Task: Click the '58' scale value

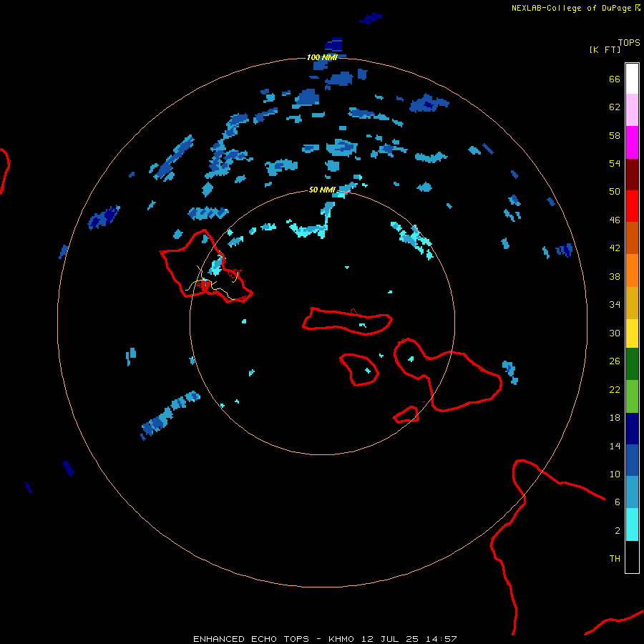Action: pos(615,135)
